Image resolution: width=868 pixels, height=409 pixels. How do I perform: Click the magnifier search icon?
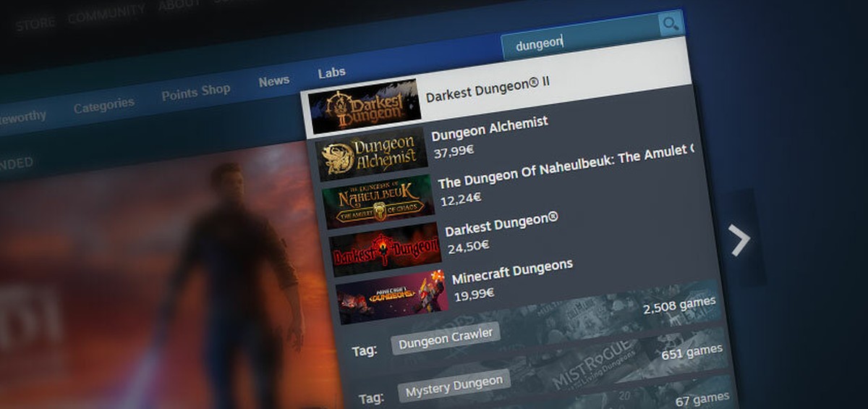(x=670, y=25)
